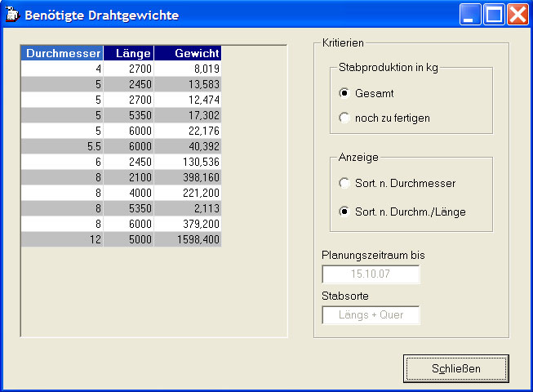This screenshot has width=533, height=392.
Task: Select the weight cell 13,583
Action: 188,84
